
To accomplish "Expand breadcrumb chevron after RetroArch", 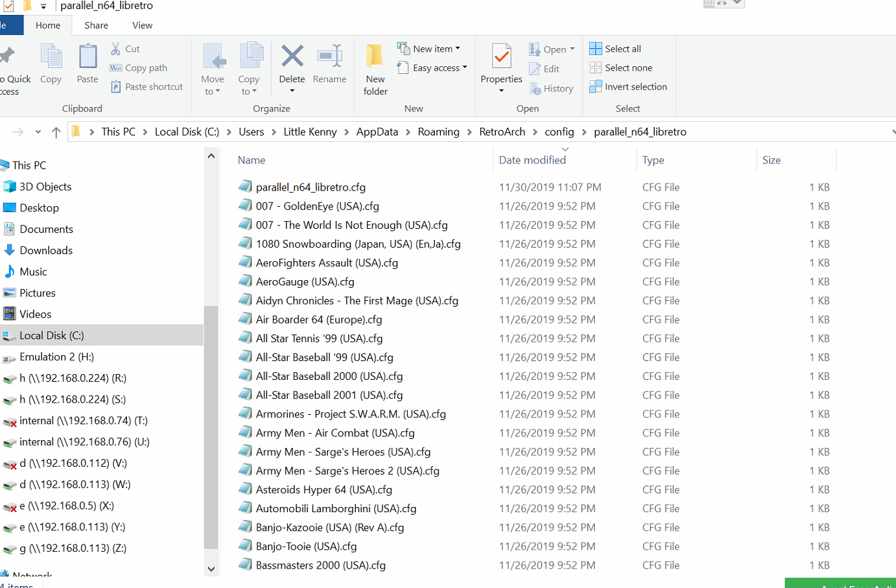I will point(536,132).
